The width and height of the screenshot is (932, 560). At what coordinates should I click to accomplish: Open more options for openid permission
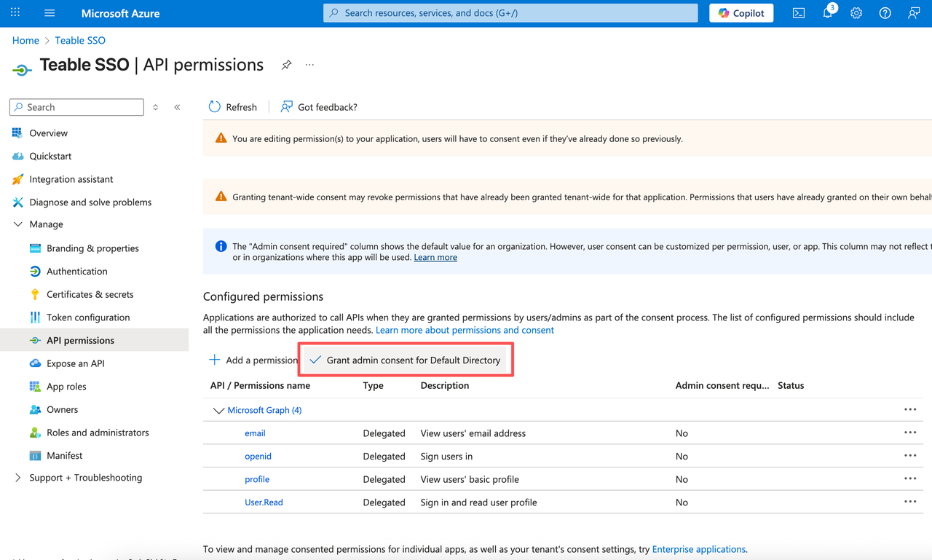click(910, 456)
